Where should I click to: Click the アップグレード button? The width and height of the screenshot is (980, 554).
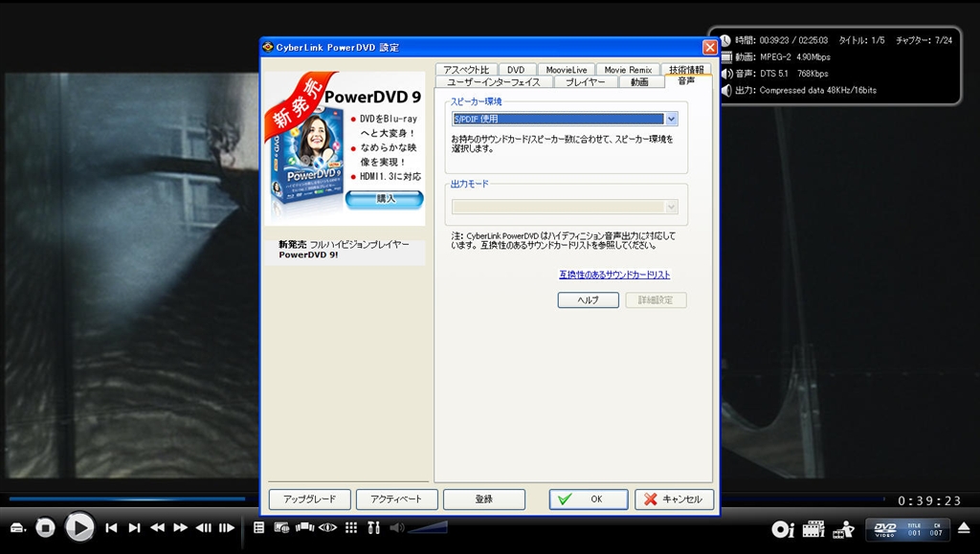[x=309, y=499]
